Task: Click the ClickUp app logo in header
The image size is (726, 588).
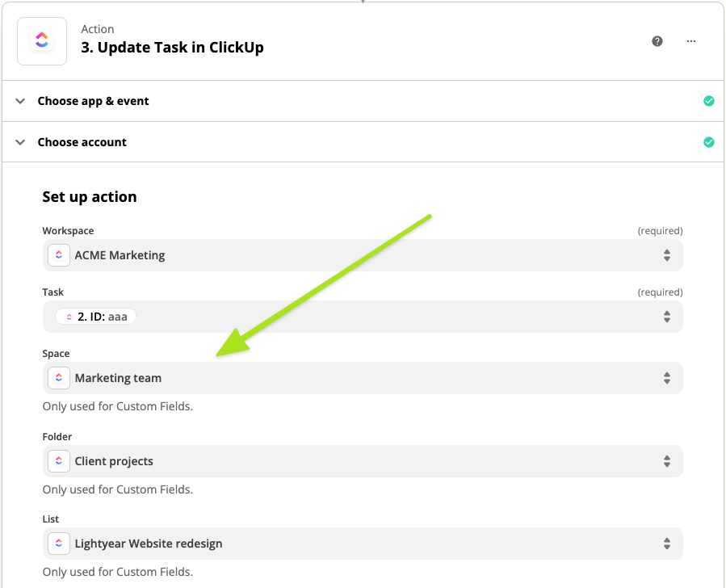Action: coord(42,40)
